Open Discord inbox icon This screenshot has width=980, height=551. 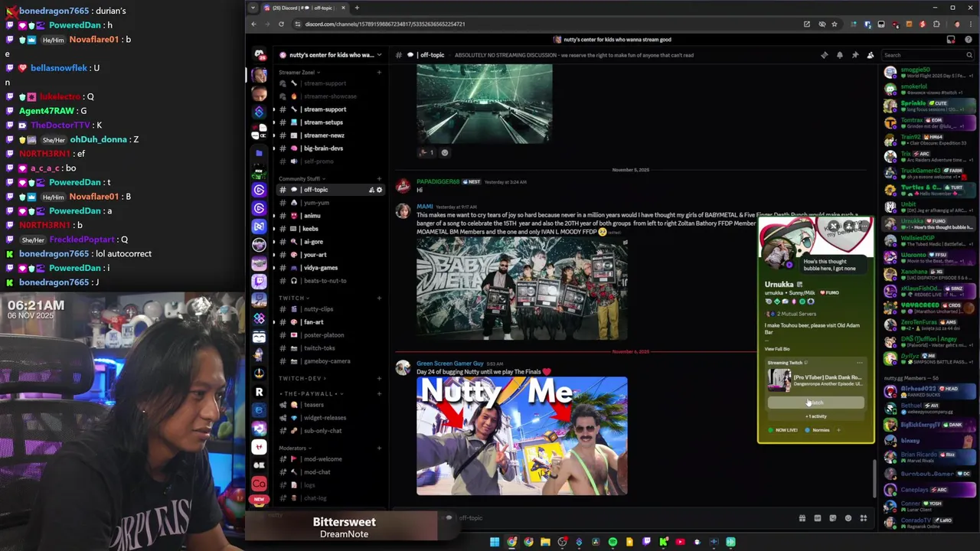pos(951,40)
